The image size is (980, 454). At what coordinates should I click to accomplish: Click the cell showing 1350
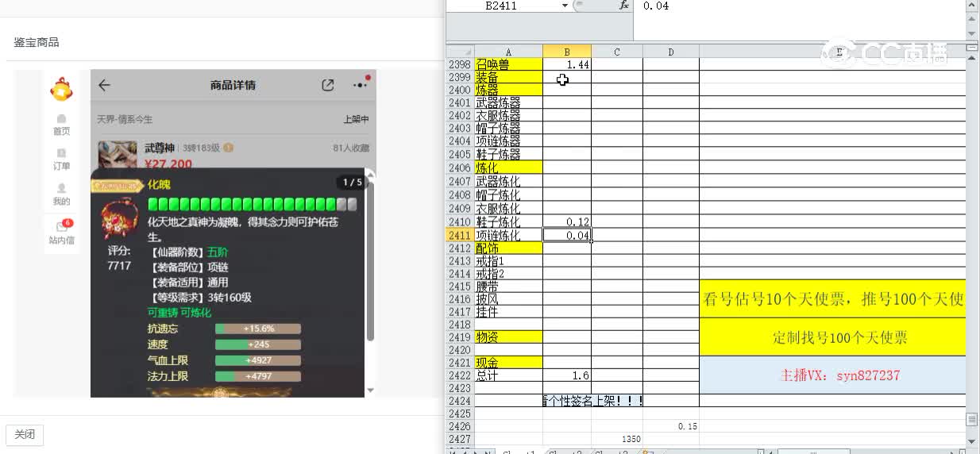click(617, 439)
